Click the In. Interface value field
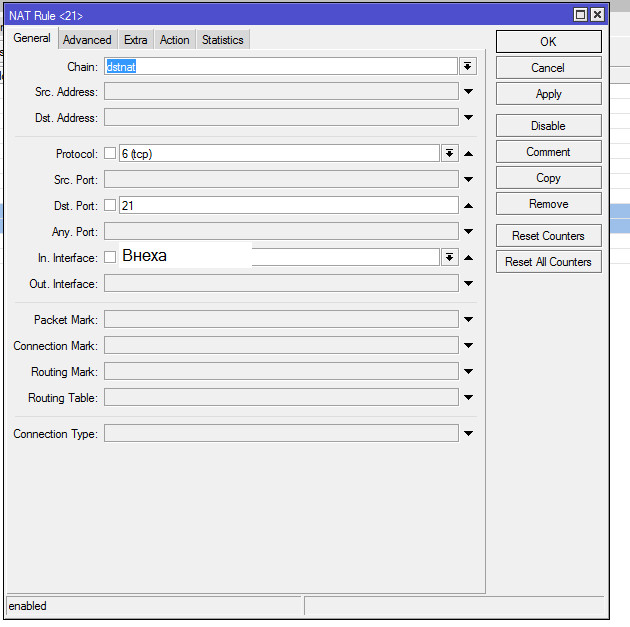 tap(279, 257)
